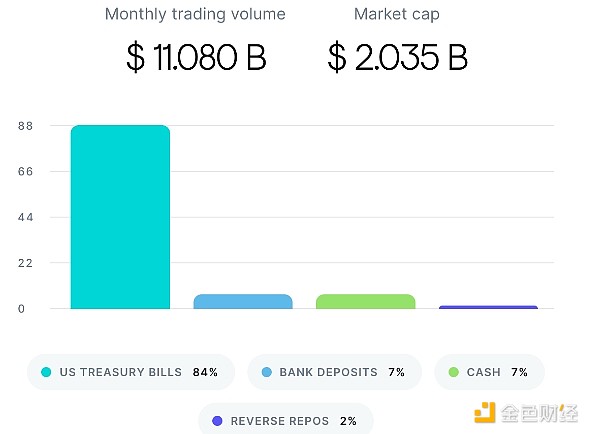Image resolution: width=589 pixels, height=434 pixels.
Task: Click the $ 11.080 B value
Action: click(196, 57)
